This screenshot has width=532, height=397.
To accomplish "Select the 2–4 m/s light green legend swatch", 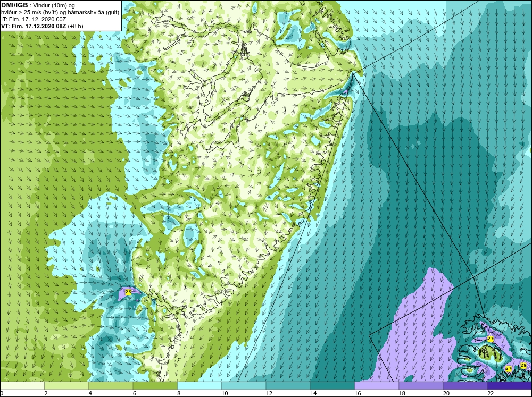I will (66, 385).
